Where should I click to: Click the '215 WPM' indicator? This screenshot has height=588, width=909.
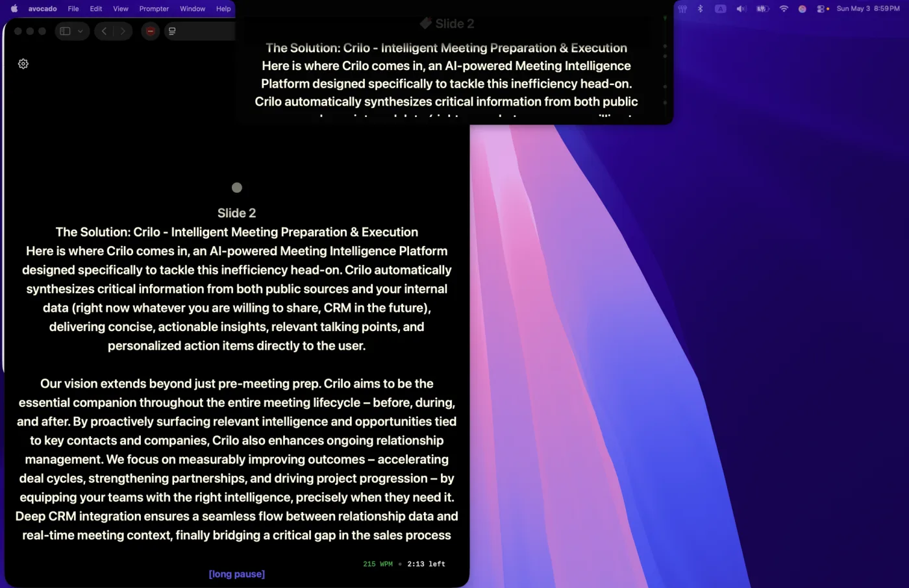[378, 564]
